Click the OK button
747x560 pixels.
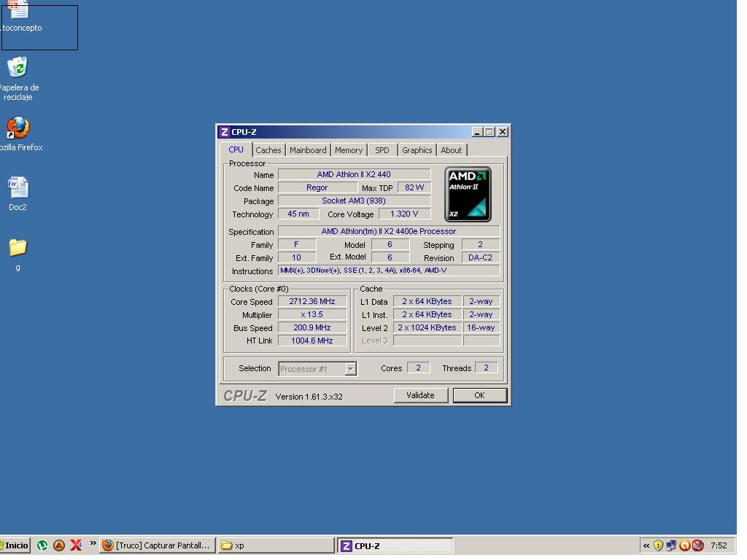point(479,395)
